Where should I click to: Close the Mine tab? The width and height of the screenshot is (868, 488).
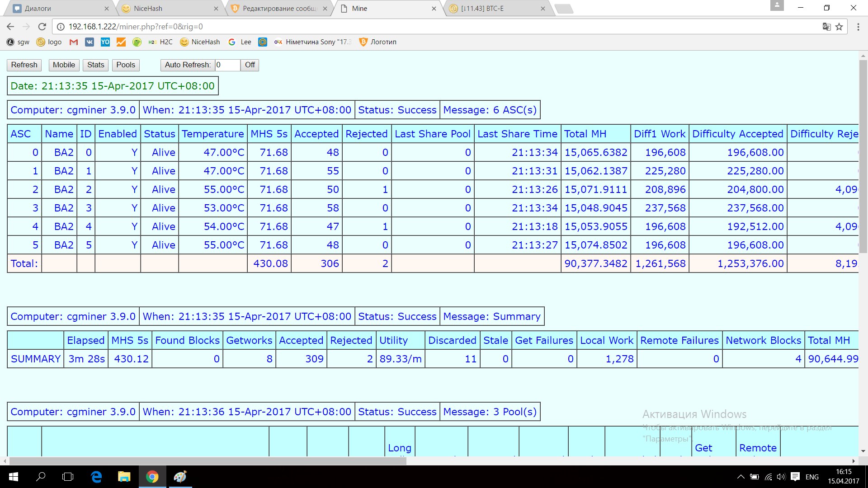tap(434, 9)
